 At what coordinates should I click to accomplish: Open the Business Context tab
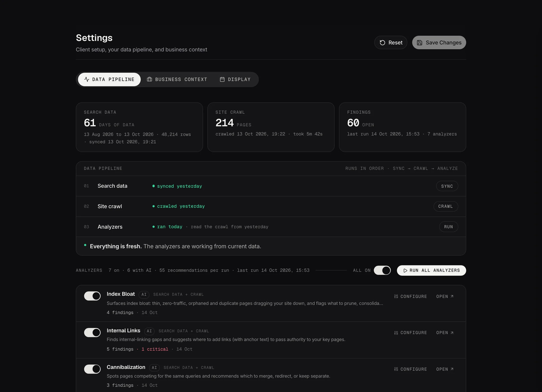[177, 79]
